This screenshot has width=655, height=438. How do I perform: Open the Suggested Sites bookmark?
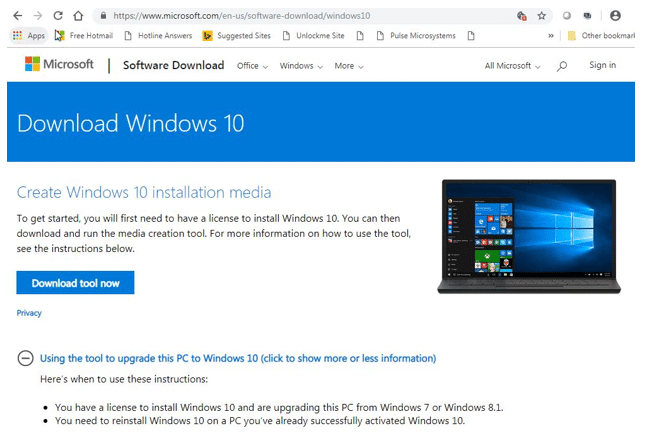pyautogui.click(x=236, y=36)
